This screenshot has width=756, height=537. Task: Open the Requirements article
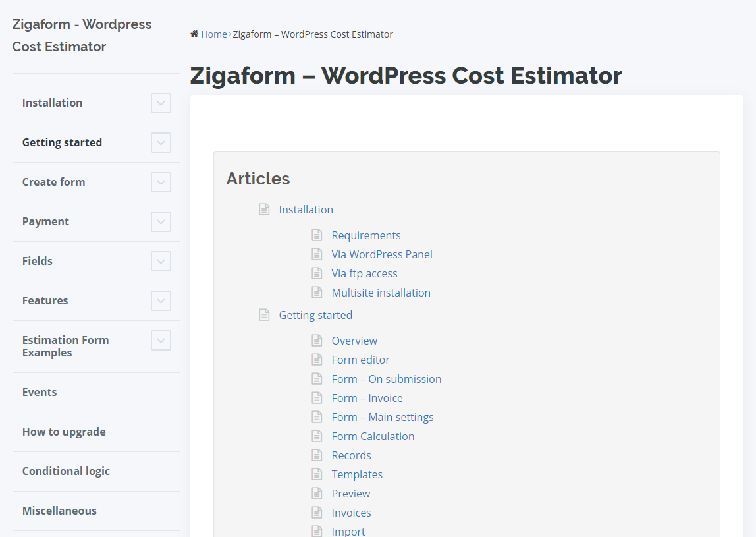pos(366,235)
